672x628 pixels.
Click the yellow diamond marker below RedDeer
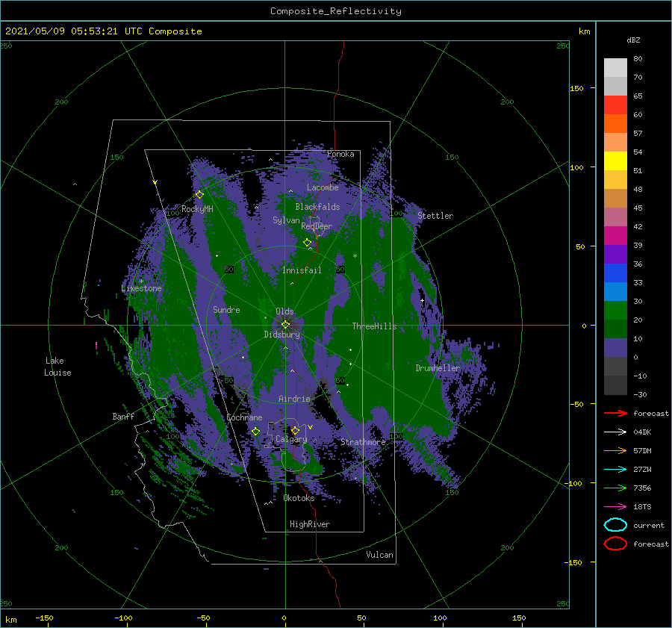pyautogui.click(x=308, y=243)
